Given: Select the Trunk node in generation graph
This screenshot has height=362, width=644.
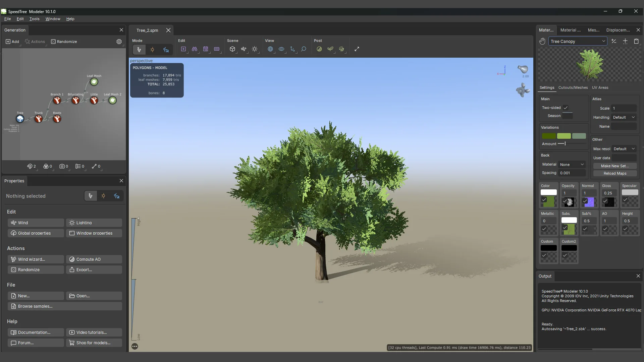Looking at the screenshot, I should click(39, 119).
